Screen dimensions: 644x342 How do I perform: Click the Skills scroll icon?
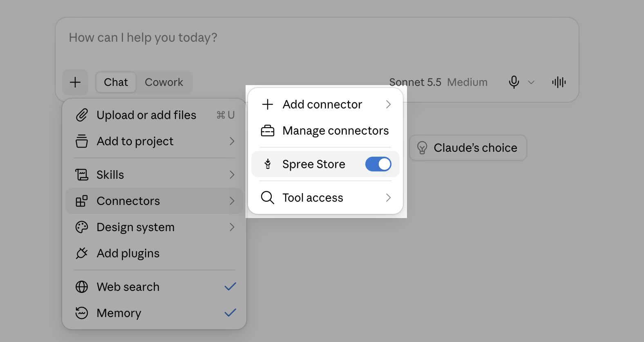(82, 175)
